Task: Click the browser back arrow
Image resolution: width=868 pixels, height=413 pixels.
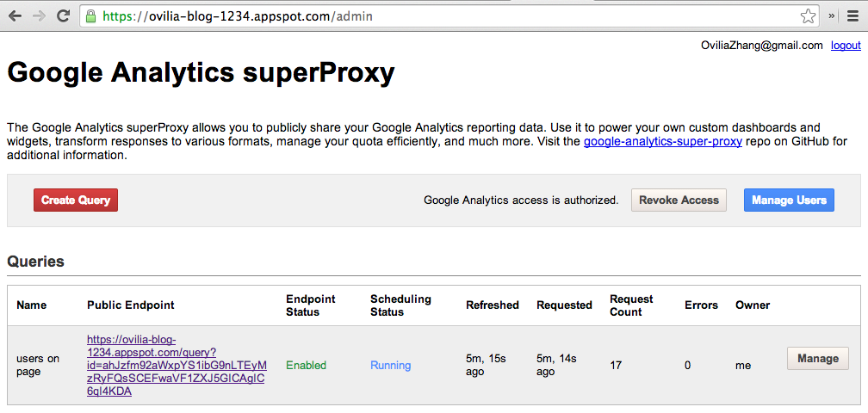Action: click(x=15, y=16)
